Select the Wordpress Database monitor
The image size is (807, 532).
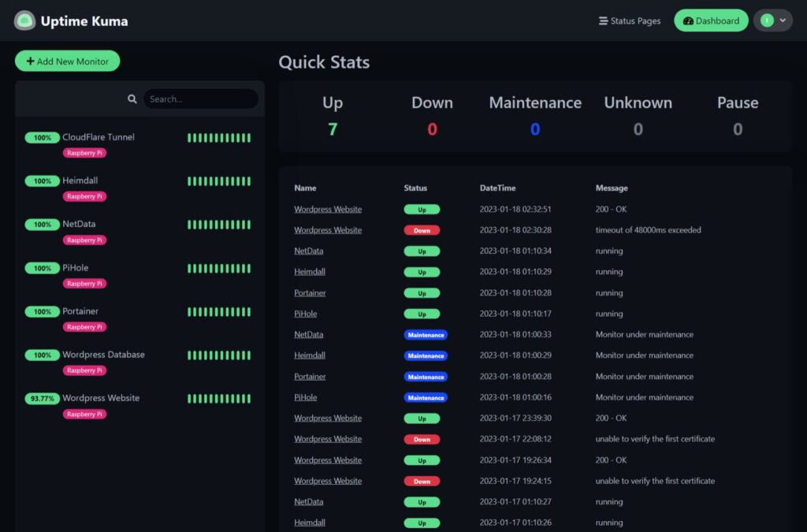103,355
